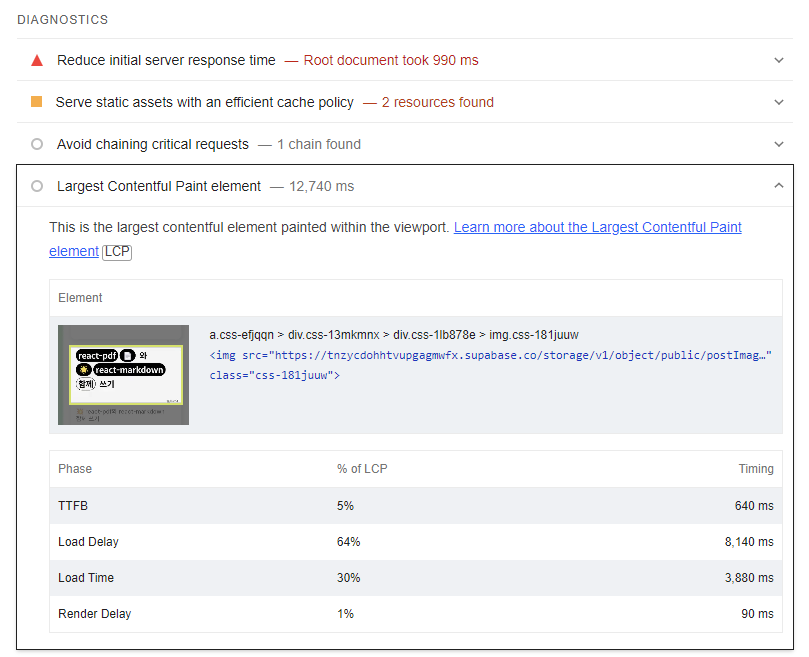Click '1 chain found' text
Image resolution: width=809 pixels, height=657 pixels.
319,144
